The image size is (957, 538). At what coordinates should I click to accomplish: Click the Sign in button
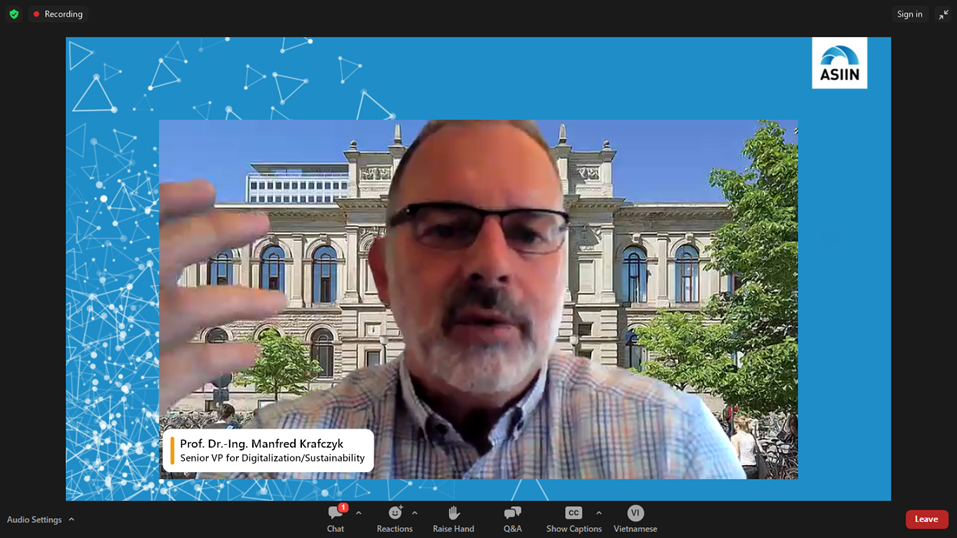point(909,14)
